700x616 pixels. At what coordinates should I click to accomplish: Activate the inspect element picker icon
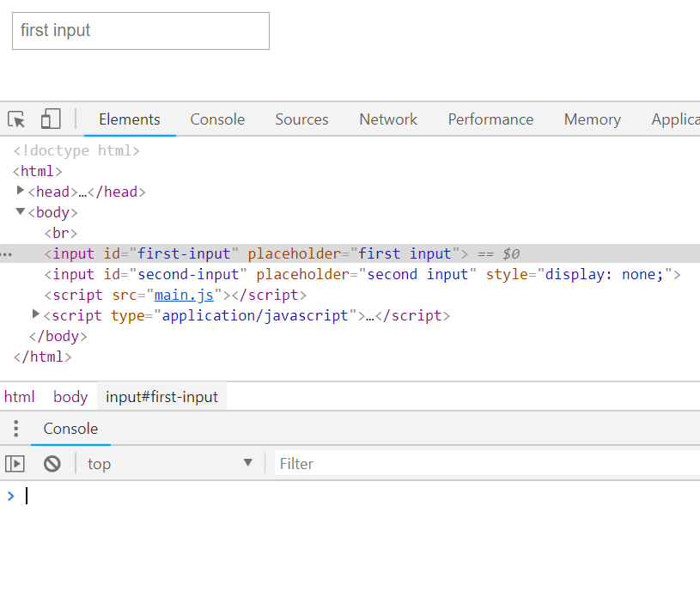(16, 119)
